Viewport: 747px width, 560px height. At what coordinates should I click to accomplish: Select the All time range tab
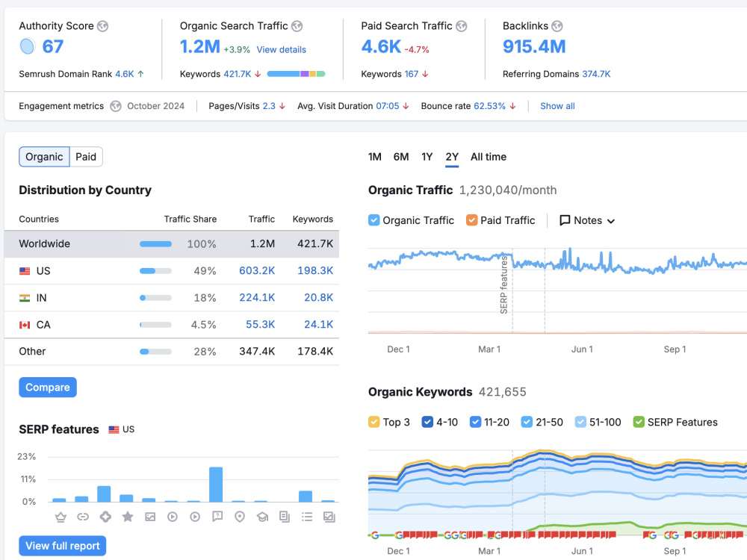[489, 157]
